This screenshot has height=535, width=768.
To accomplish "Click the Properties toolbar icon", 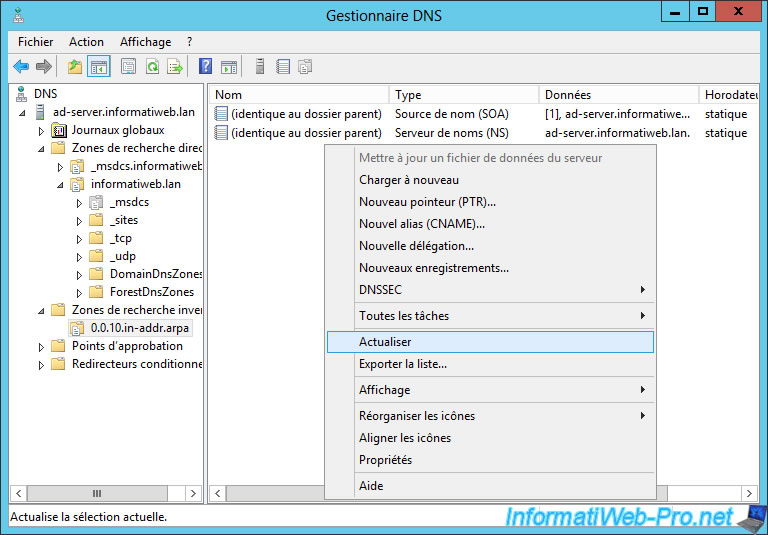I will point(128,66).
